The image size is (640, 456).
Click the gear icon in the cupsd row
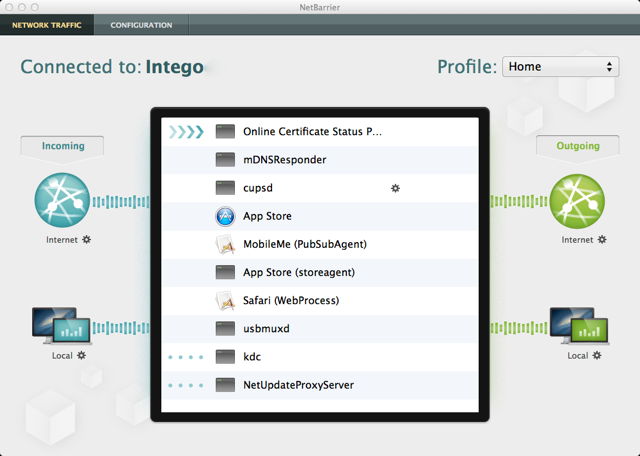395,188
